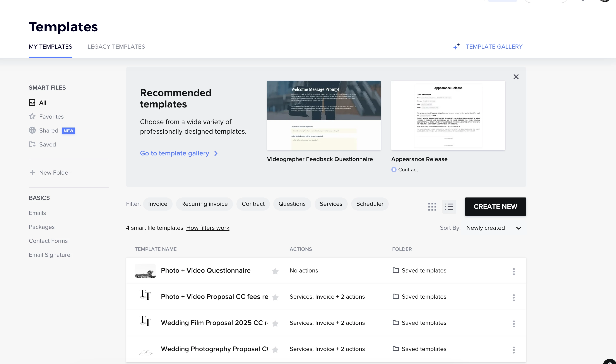Image resolution: width=616 pixels, height=364 pixels.
Task: Open the How filters work link
Action: pos(208,228)
